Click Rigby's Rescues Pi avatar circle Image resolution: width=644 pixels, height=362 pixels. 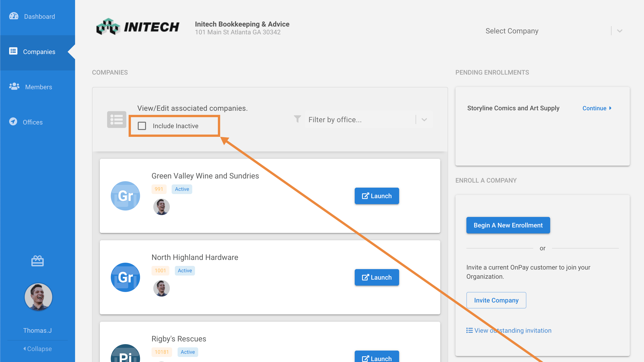[125, 353]
